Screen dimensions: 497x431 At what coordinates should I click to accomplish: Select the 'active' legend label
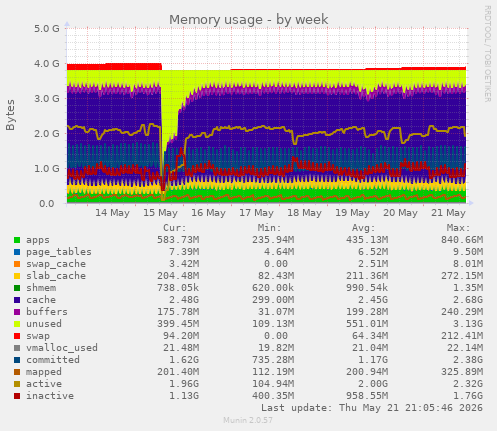44,384
